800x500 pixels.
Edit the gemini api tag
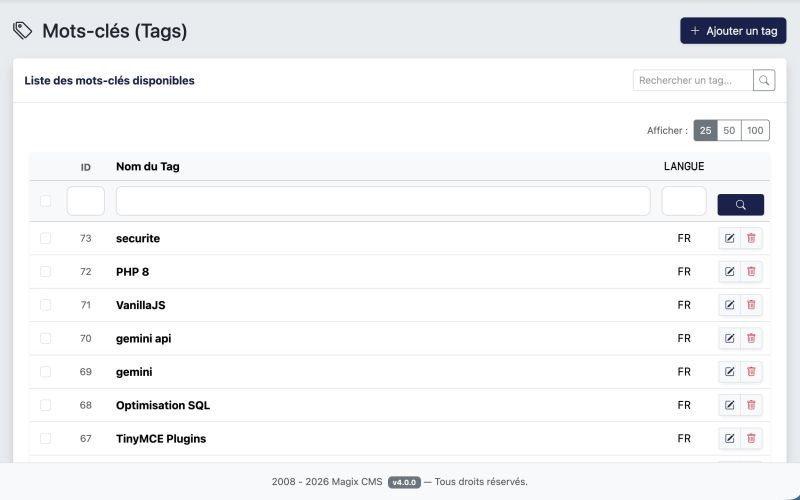point(730,338)
